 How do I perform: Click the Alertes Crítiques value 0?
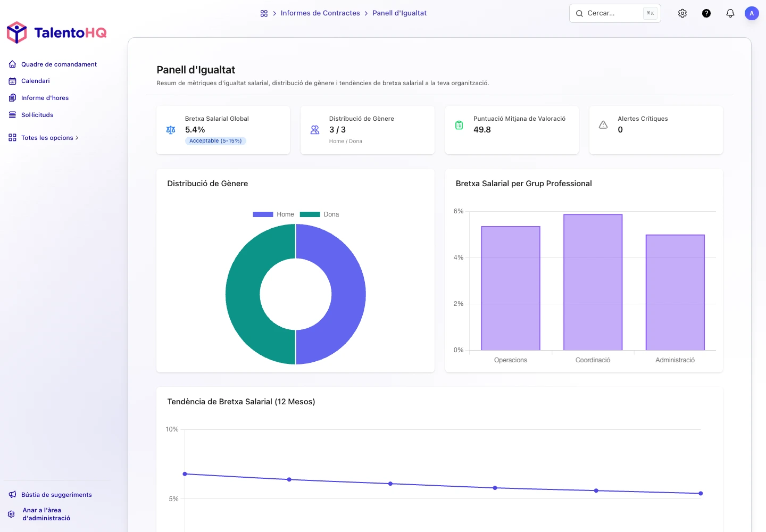(620, 130)
